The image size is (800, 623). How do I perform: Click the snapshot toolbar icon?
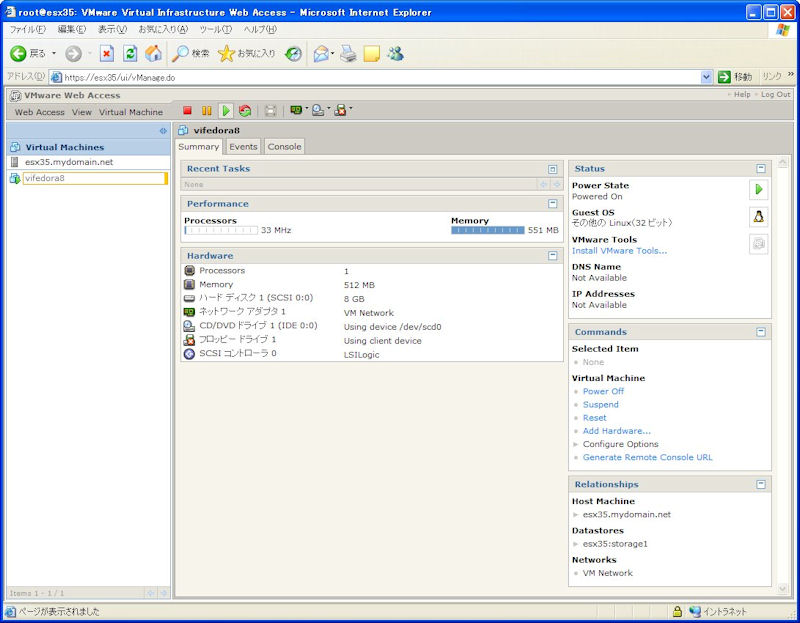click(270, 111)
